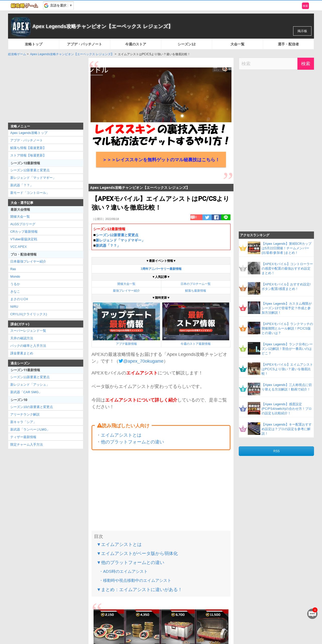
Task: Click the blue RSS button
Action: pyautogui.click(x=276, y=451)
